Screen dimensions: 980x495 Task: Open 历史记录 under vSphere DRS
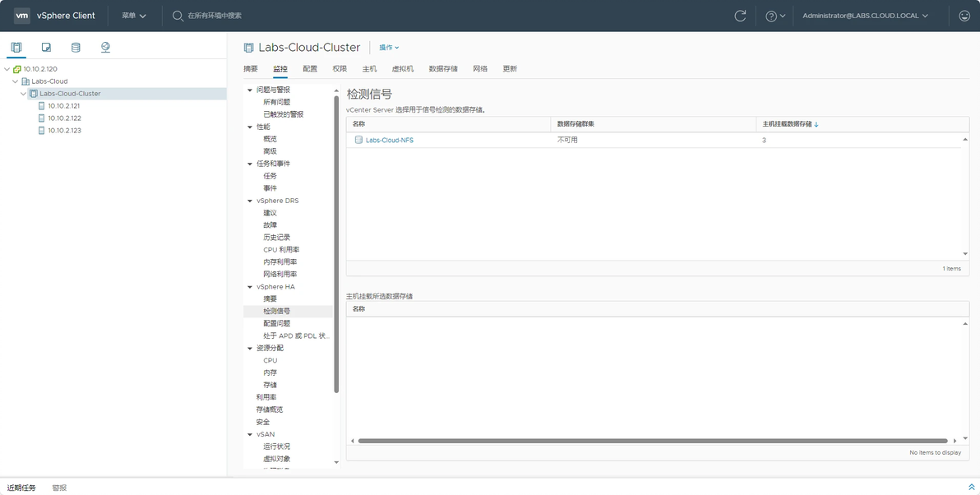[x=277, y=238]
